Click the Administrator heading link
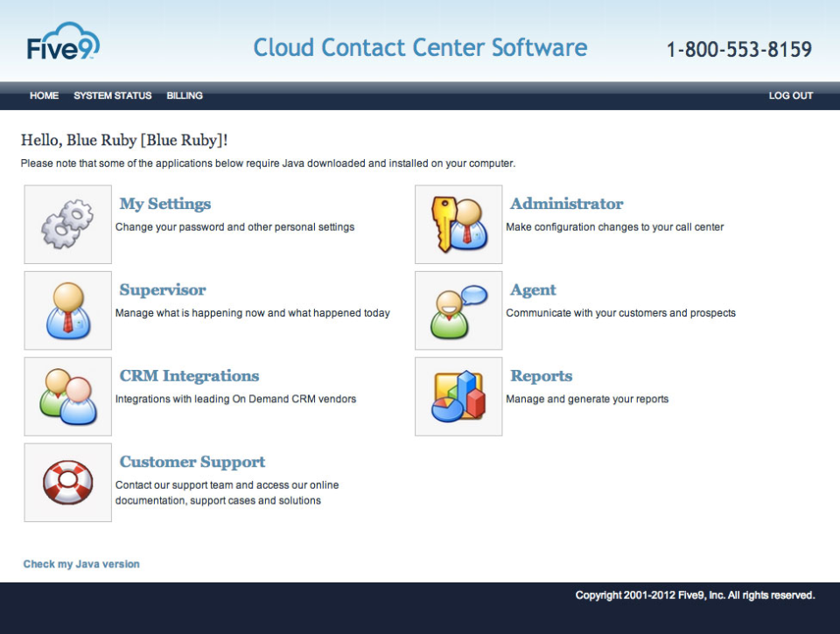 (x=566, y=204)
